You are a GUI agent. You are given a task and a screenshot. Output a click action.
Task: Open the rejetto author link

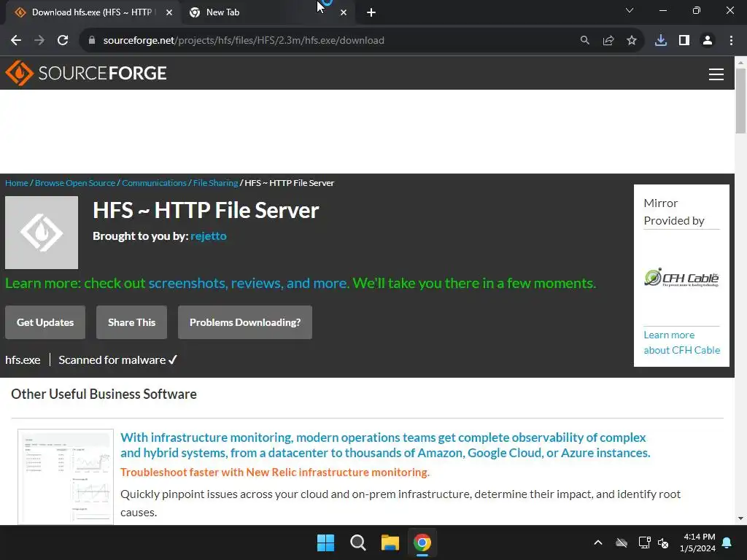(x=209, y=236)
